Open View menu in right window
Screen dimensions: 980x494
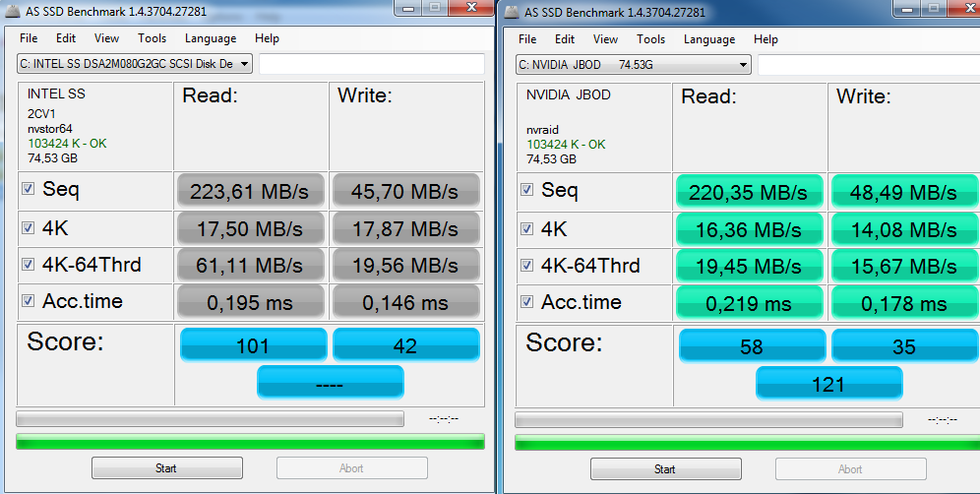pyautogui.click(x=605, y=38)
